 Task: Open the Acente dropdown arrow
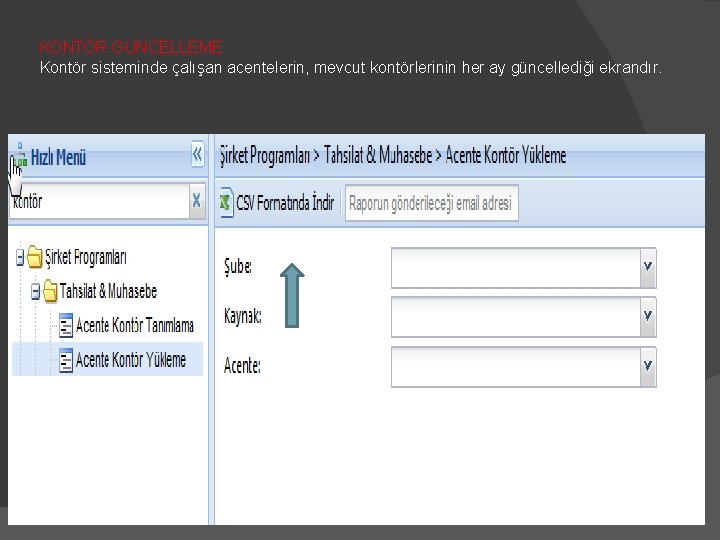(648, 366)
